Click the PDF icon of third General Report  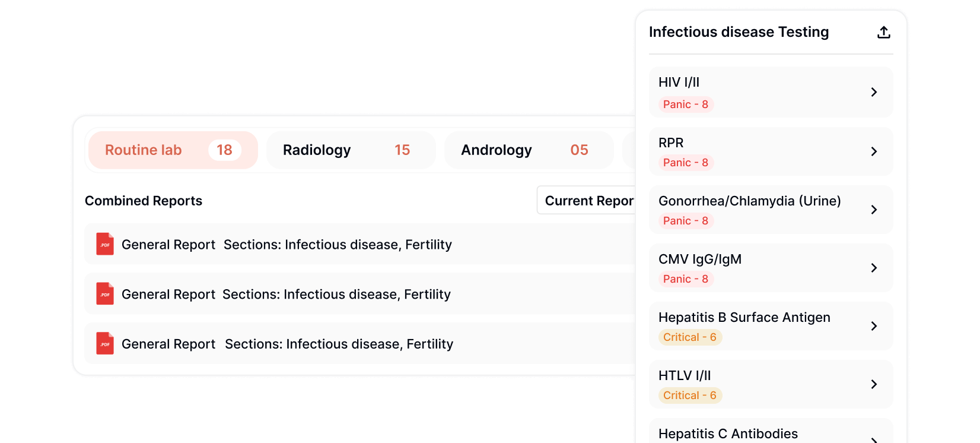(x=105, y=344)
